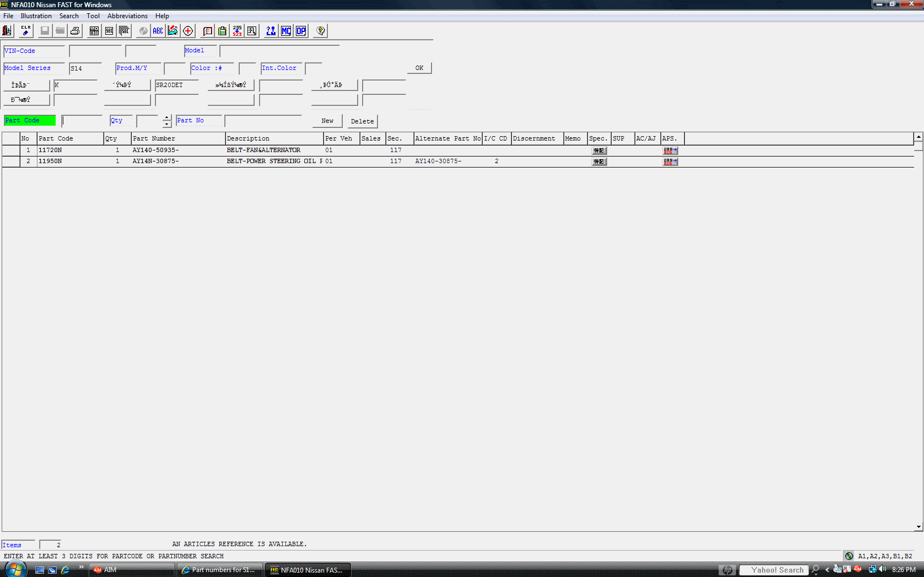Click the Delete button
The image size is (924, 577).
362,121
